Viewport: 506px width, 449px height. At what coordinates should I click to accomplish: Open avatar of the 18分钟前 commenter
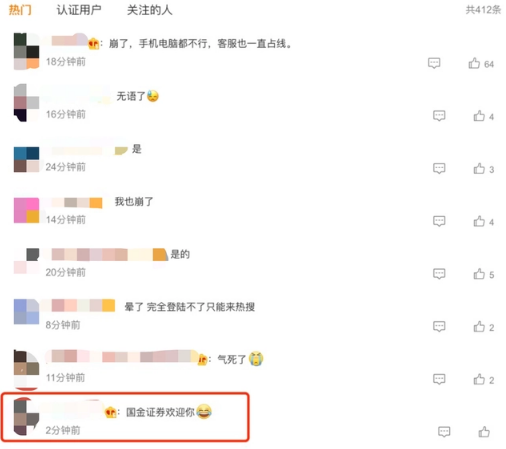click(26, 51)
